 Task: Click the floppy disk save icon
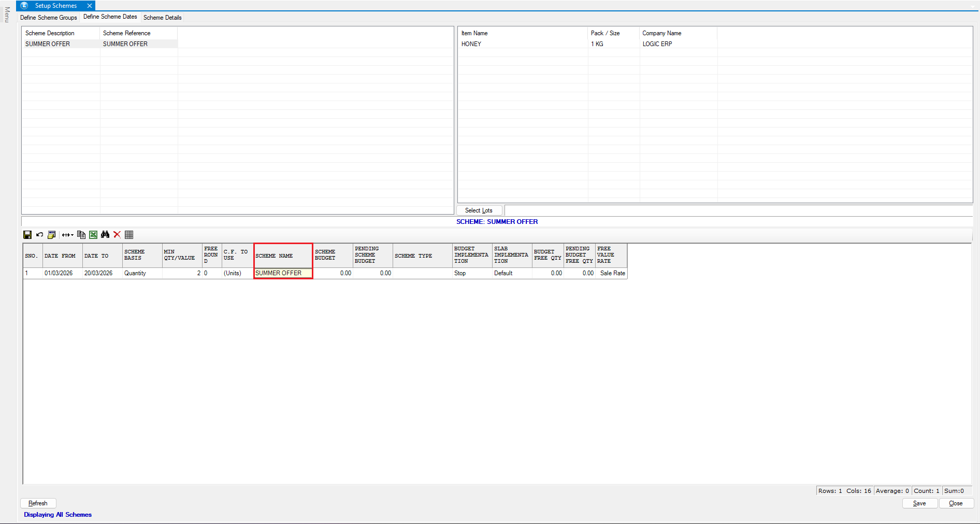27,235
